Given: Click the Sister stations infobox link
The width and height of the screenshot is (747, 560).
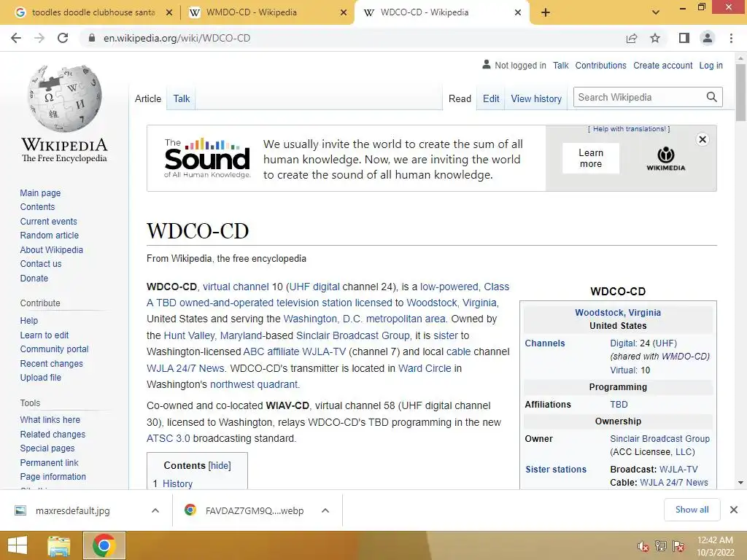Looking at the screenshot, I should (x=555, y=469).
